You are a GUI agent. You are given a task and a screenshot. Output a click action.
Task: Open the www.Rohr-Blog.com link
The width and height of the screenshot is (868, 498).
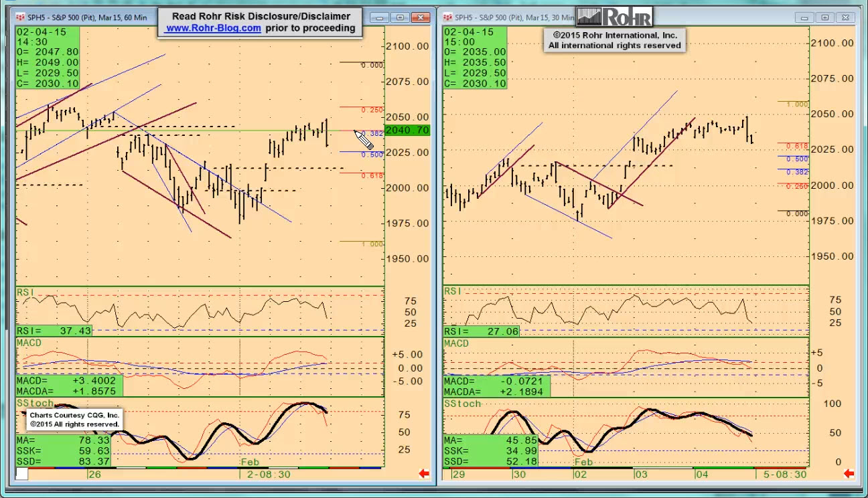[213, 28]
